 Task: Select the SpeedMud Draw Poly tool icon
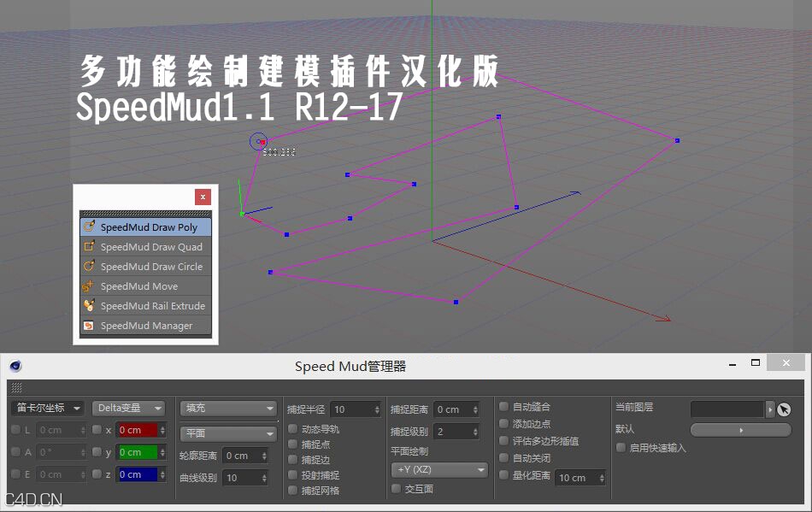87,227
